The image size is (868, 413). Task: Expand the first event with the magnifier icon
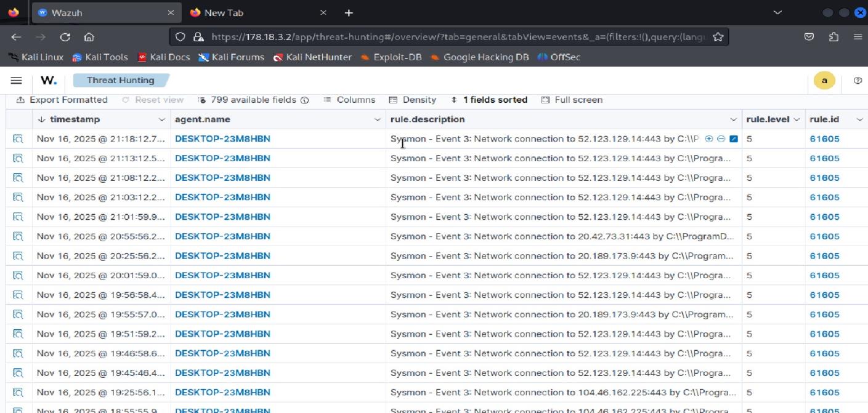pos(18,138)
